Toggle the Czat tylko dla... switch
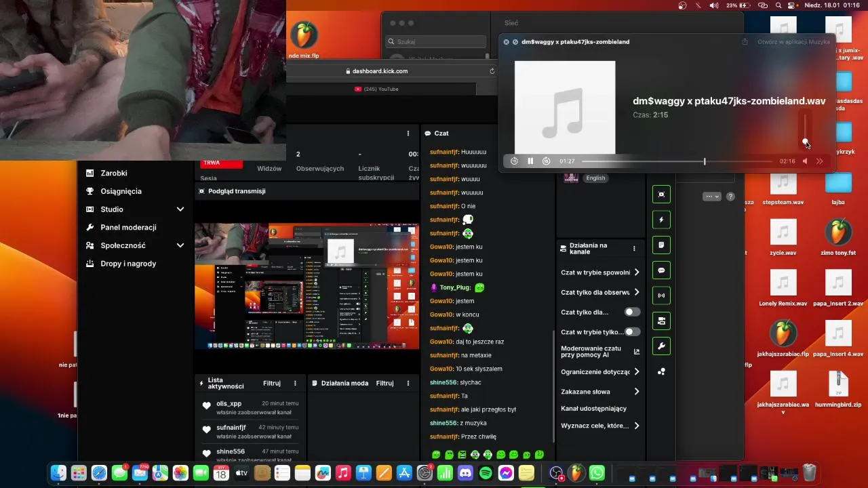The image size is (868, 488). (632, 312)
